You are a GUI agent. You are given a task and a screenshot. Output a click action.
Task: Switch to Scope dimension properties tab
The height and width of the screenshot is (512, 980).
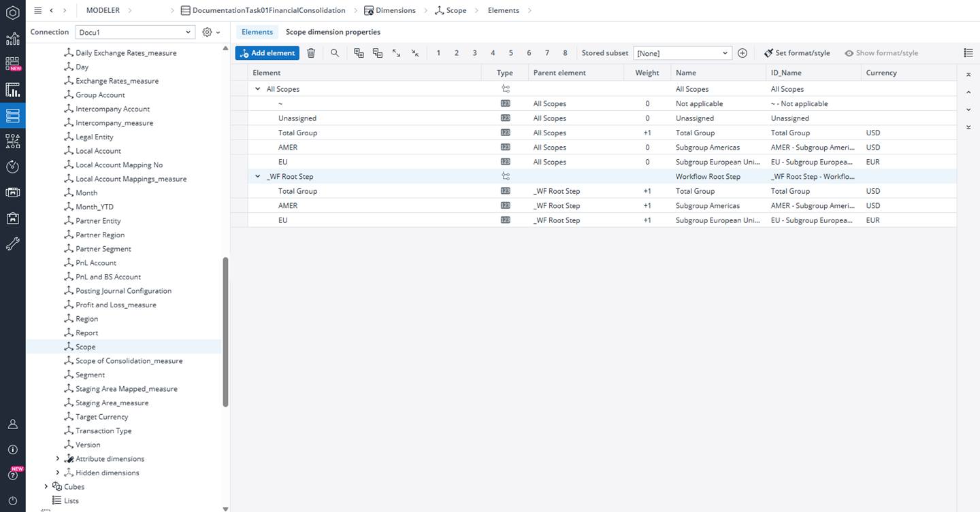click(333, 32)
